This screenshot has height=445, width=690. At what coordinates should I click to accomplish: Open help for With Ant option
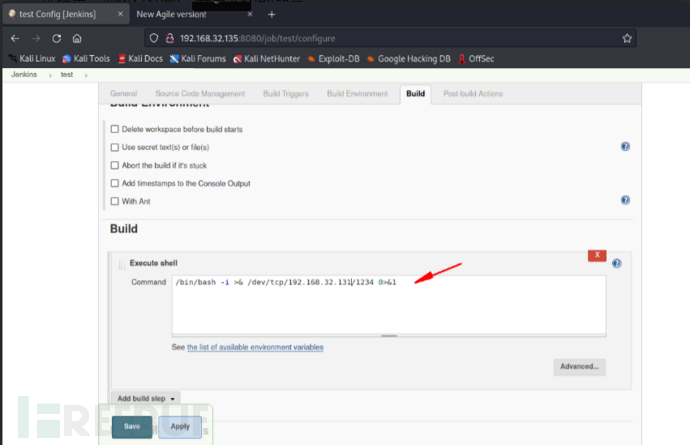pyautogui.click(x=625, y=200)
